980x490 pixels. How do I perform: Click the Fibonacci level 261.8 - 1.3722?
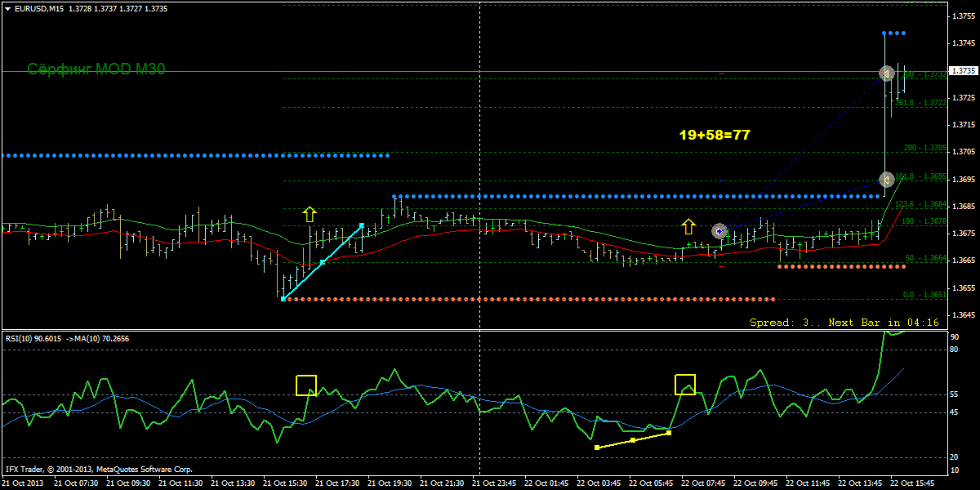point(922,103)
